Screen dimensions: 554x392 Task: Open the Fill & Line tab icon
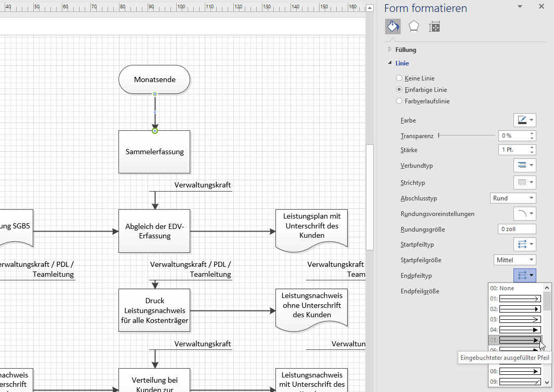pyautogui.click(x=392, y=26)
